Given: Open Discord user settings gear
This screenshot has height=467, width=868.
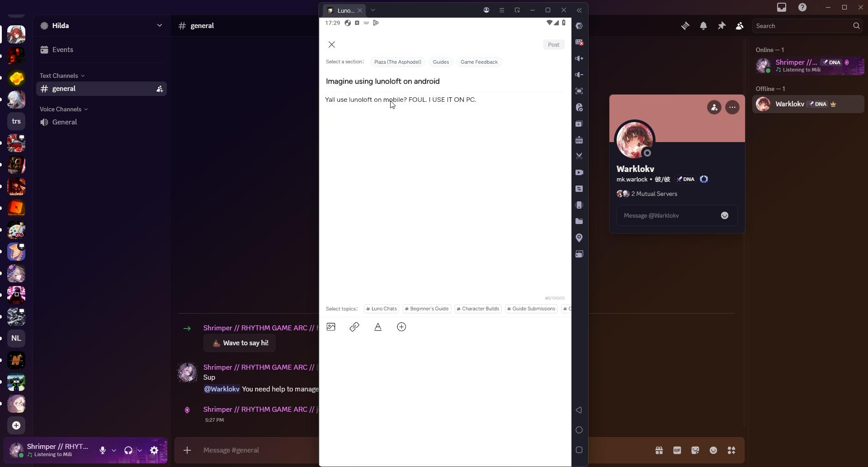Looking at the screenshot, I should point(154,451).
